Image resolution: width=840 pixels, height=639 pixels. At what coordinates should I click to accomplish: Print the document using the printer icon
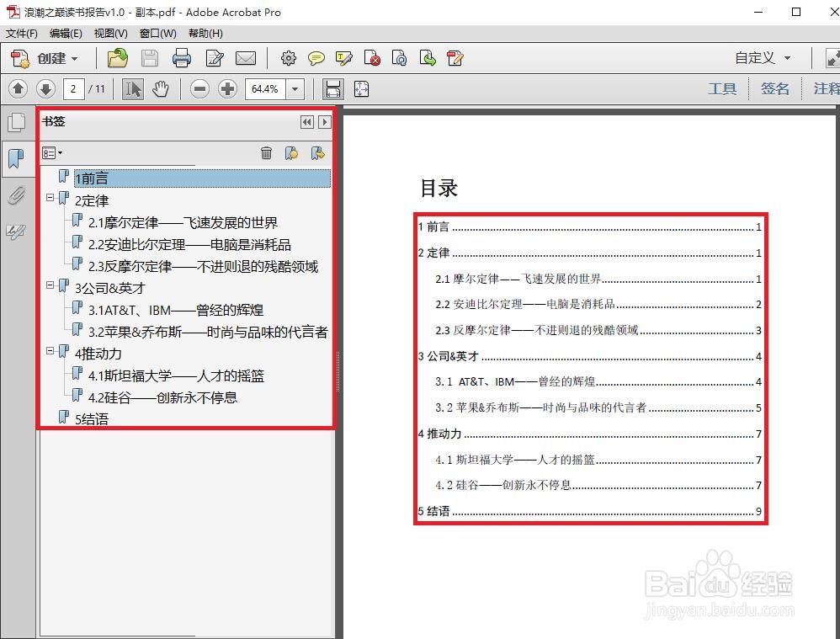pyautogui.click(x=182, y=58)
